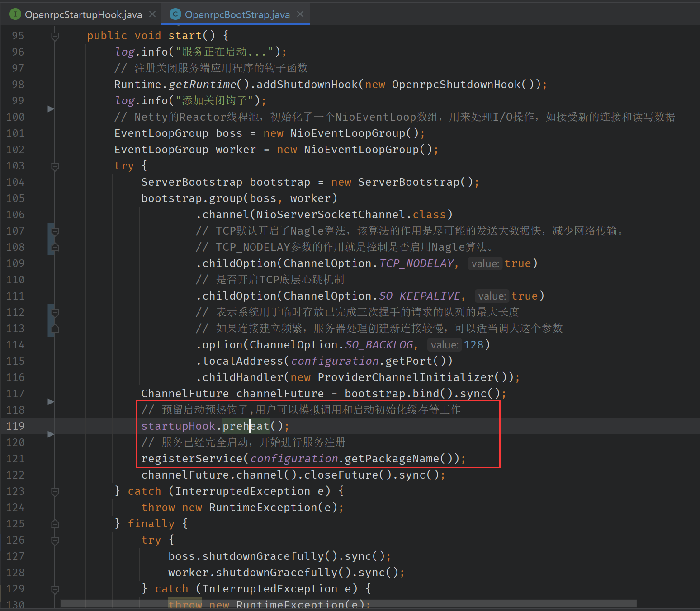
Task: Click the number 128 on line 114
Action: pyautogui.click(x=473, y=345)
